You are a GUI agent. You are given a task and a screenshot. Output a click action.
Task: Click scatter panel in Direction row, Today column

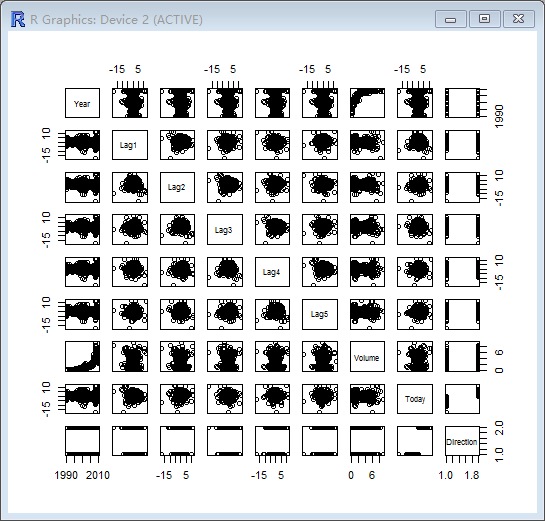(x=415, y=441)
